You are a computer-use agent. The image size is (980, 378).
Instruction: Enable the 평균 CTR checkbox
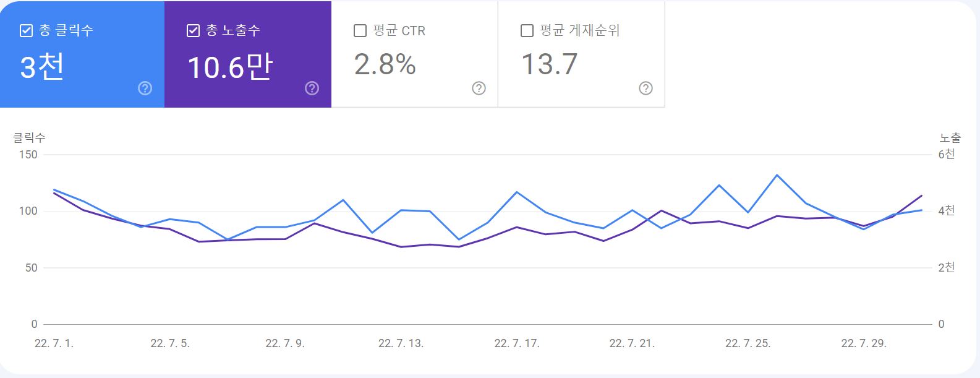click(360, 30)
